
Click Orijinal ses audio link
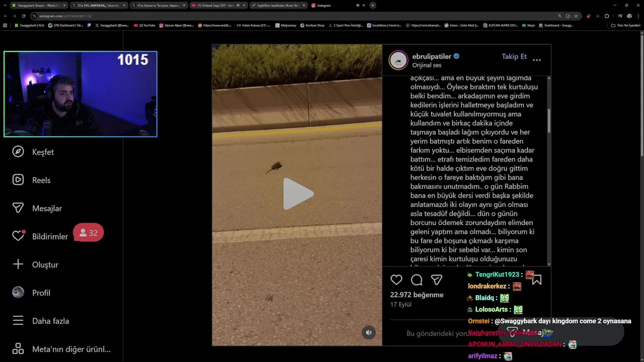click(x=427, y=65)
